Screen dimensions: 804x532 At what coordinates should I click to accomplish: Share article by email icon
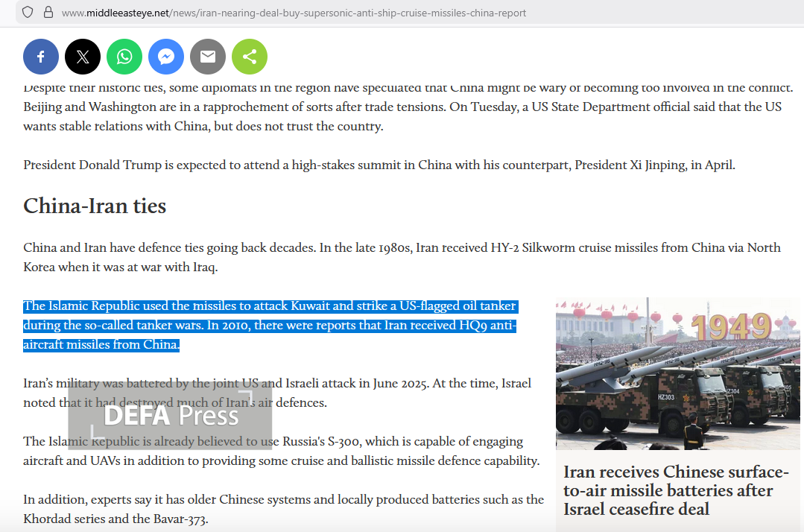click(x=208, y=57)
